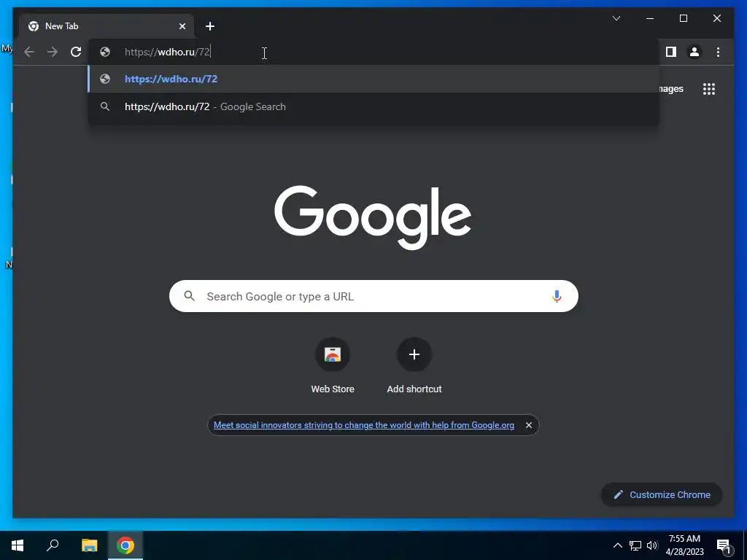
Task: Open Chrome three-dot menu
Action: (x=718, y=52)
